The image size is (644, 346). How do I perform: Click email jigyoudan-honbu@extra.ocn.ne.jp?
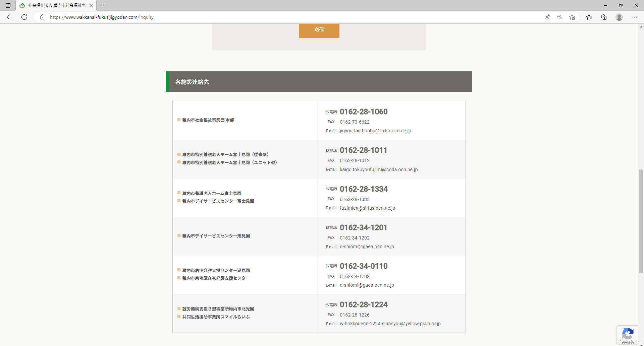coord(375,131)
